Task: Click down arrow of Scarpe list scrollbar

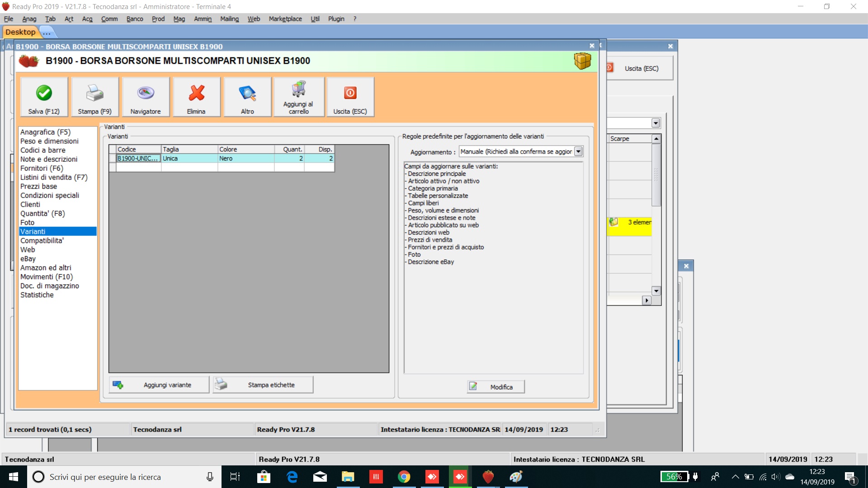Action: [x=656, y=291]
